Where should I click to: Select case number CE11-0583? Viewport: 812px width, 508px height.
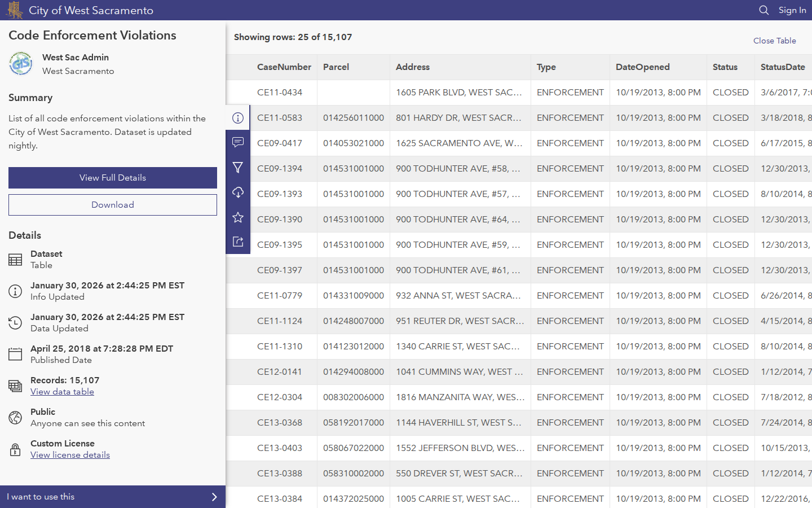[280, 118]
